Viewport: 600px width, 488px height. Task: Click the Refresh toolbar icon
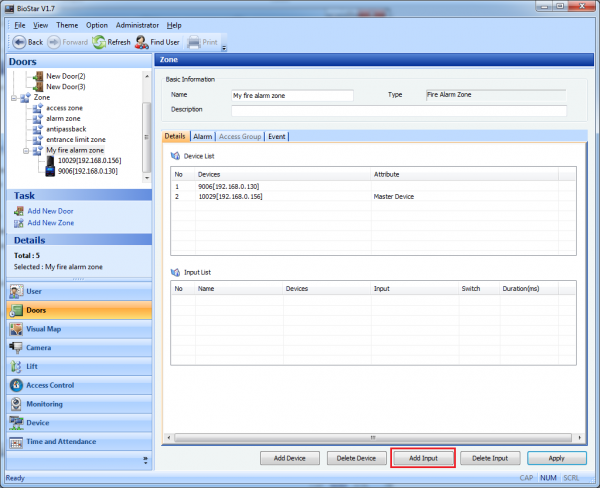click(x=99, y=42)
